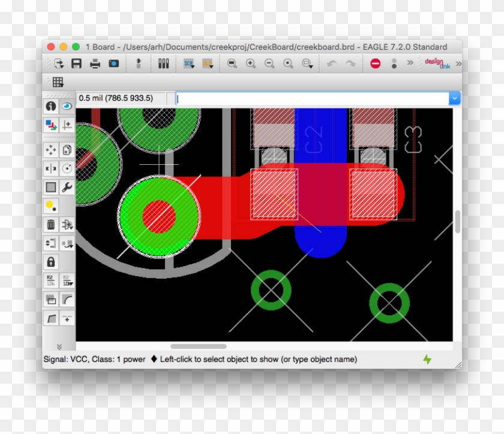Select the Move tool
The width and height of the screenshot is (504, 434).
(51, 149)
